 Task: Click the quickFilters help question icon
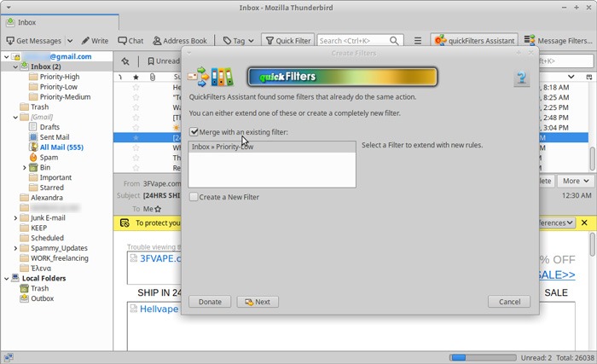pyautogui.click(x=522, y=78)
